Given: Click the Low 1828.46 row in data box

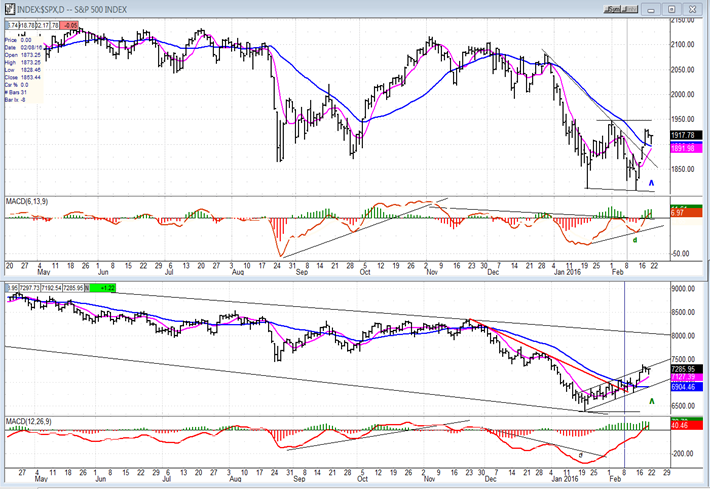Looking at the screenshot, I should tap(23, 70).
